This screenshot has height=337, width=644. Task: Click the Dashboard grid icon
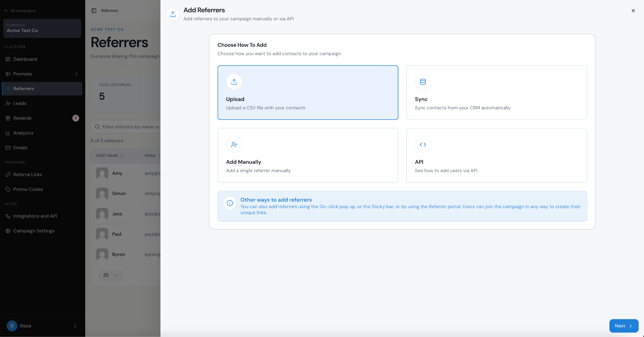pos(8,59)
